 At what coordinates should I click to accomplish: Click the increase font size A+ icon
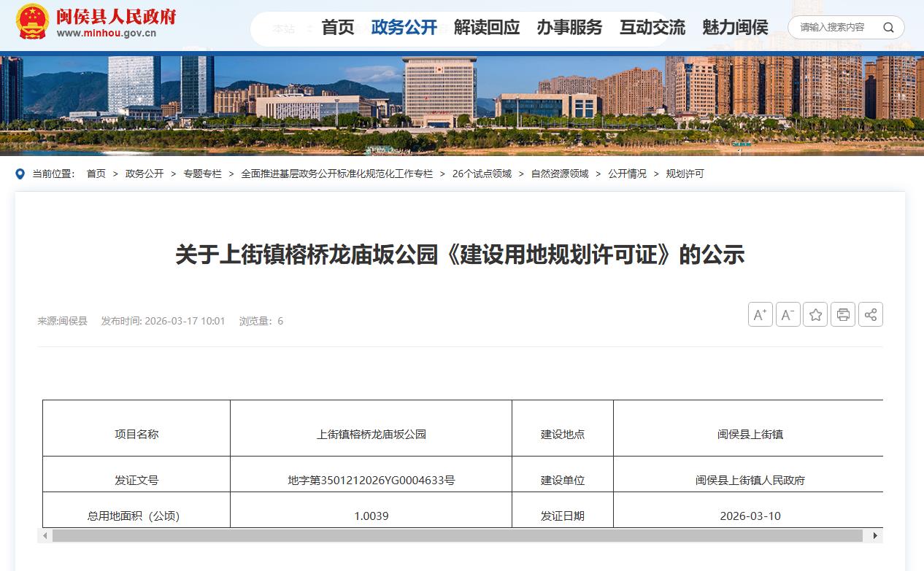pos(760,314)
